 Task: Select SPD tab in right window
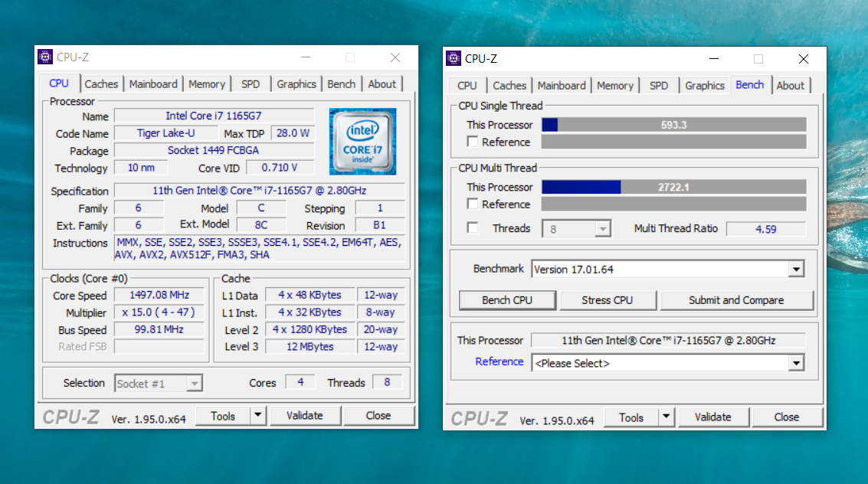pyautogui.click(x=659, y=86)
